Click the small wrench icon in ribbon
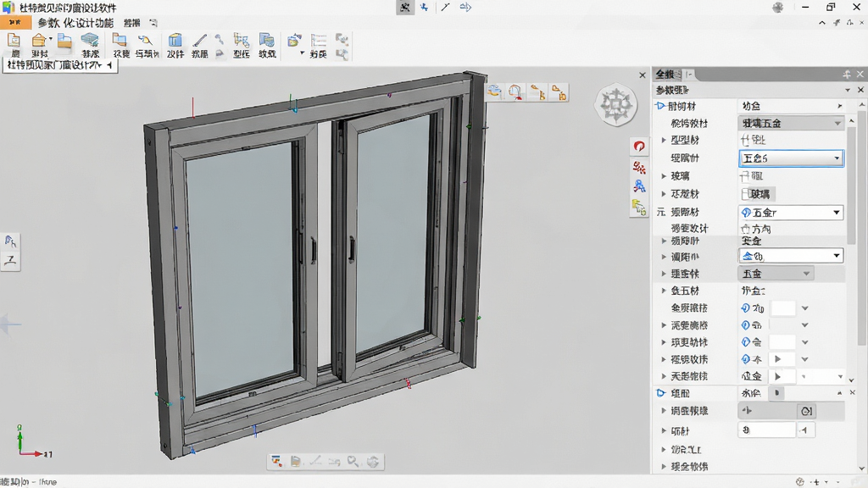This screenshot has width=868, height=488. click(x=220, y=39)
